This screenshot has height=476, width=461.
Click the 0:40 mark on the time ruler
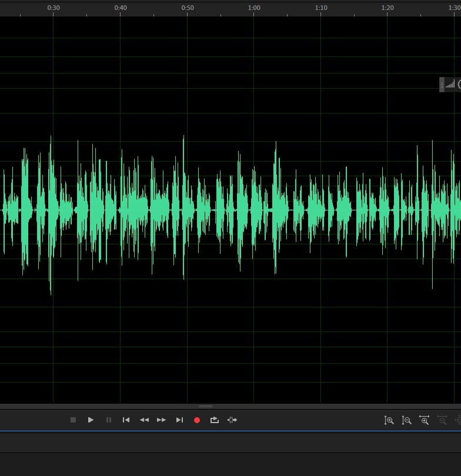point(121,8)
